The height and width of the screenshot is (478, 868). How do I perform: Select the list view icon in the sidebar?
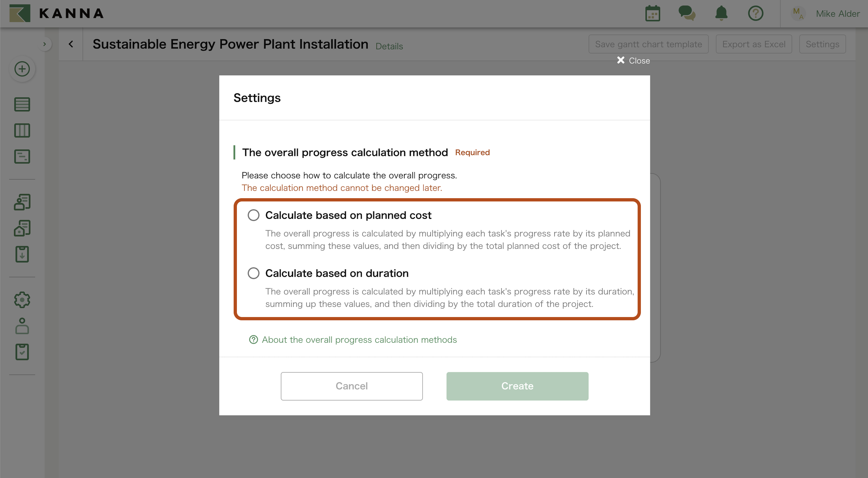click(x=22, y=104)
